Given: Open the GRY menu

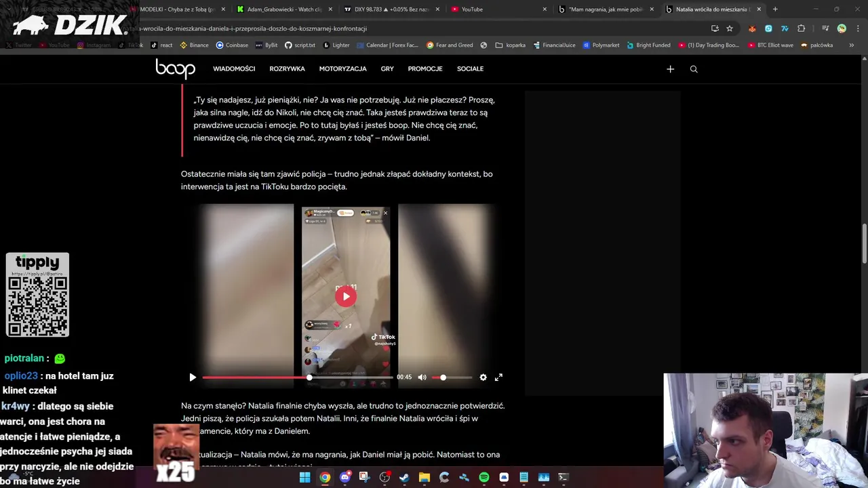Looking at the screenshot, I should [387, 69].
